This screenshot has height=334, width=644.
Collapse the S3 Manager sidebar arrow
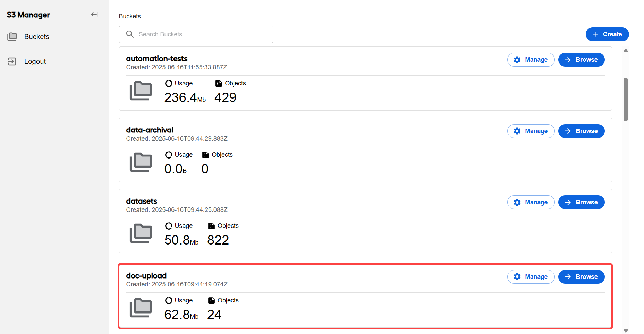[x=95, y=15]
